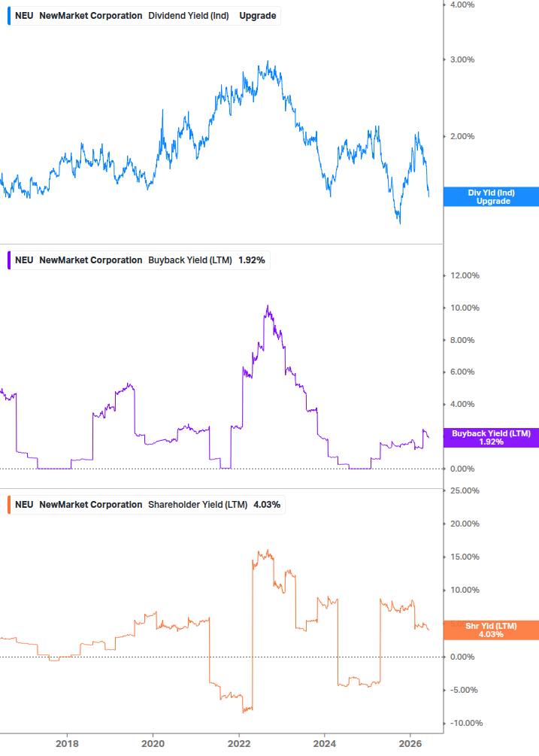The image size is (539, 756).
Task: Click the 2020 label on time axis
Action: click(x=153, y=744)
